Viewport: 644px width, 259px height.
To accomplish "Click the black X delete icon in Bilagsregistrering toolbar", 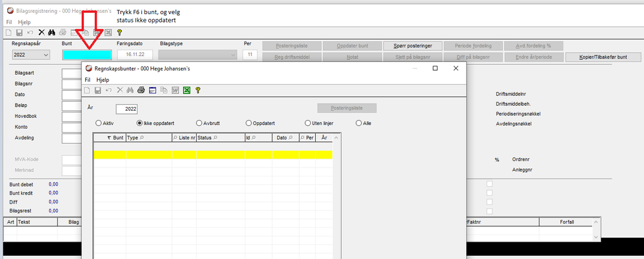I will (x=41, y=32).
